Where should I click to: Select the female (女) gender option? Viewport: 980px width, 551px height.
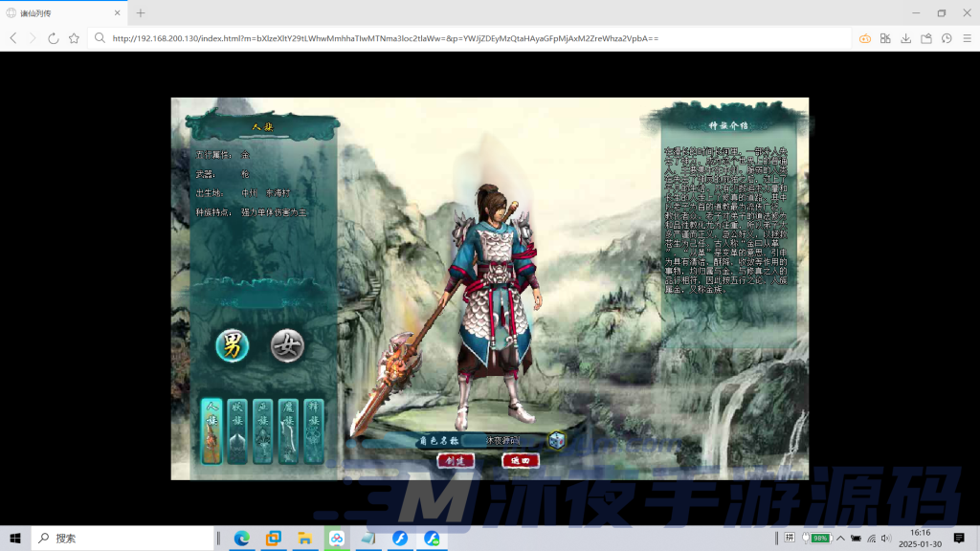pos(287,345)
